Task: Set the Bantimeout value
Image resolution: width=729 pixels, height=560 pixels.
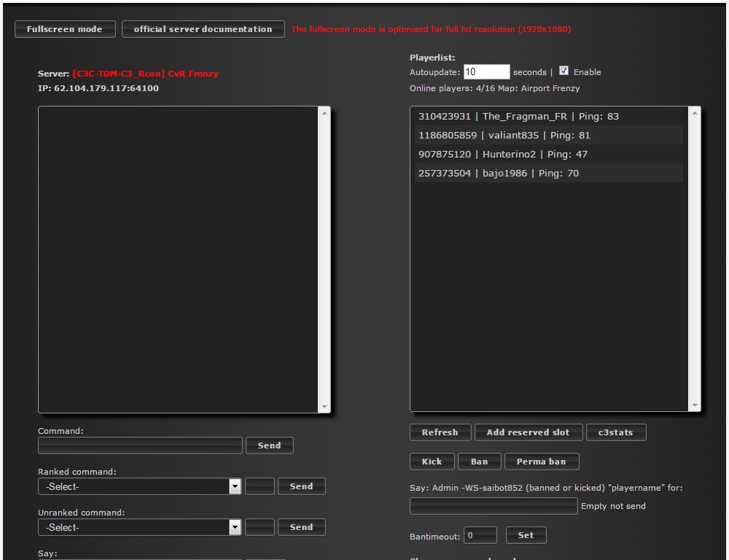Action: 526,535
